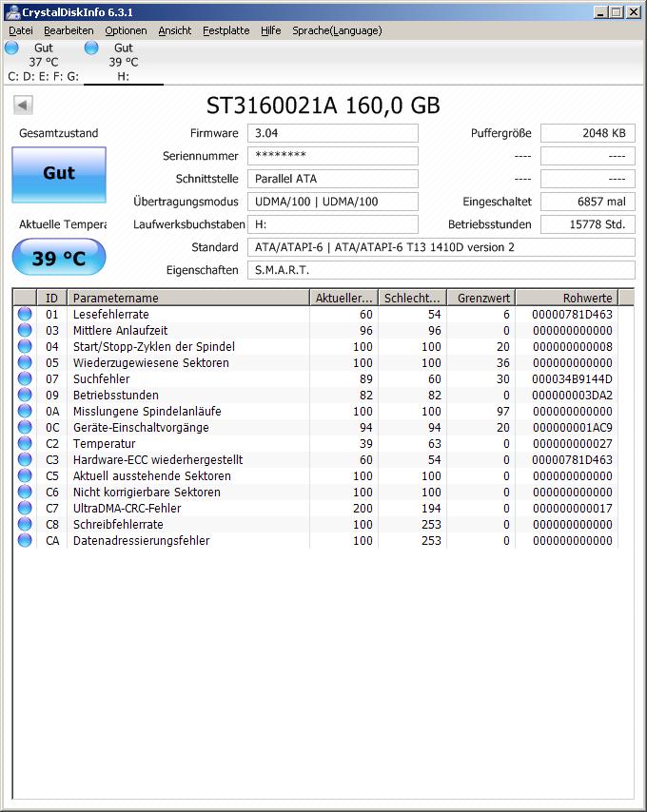
Task: Select the Wiederzugewiesene Sektoren parameter name
Action: coord(150,363)
